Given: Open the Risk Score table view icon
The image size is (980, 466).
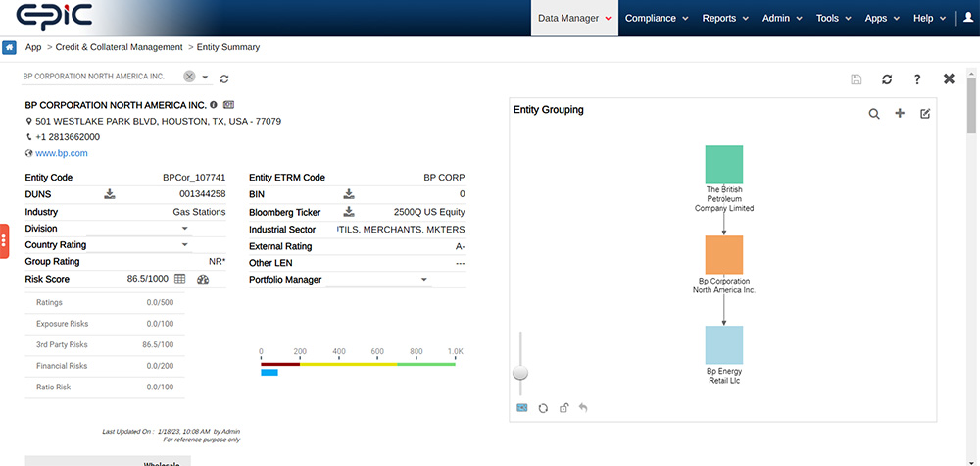Looking at the screenshot, I should (180, 279).
